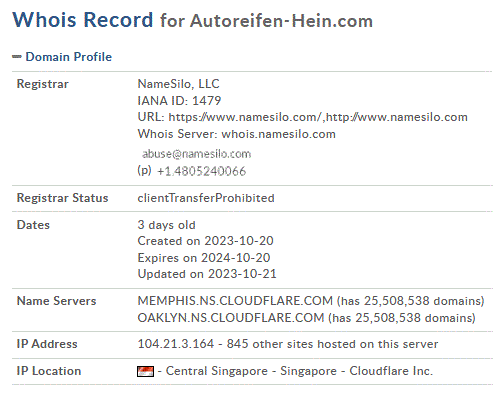
Task: Click the clientTransferProhibited status
Action: point(206,198)
